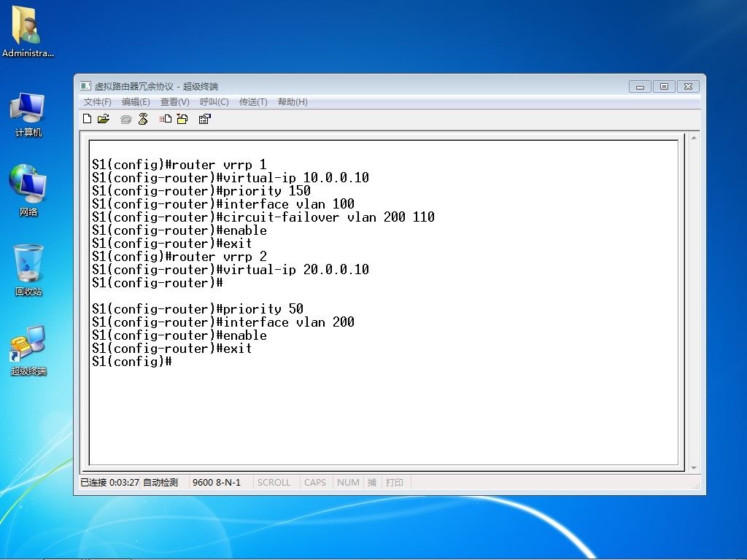Click the 'virtual-ip 20.0.0.10' line

tap(231, 270)
